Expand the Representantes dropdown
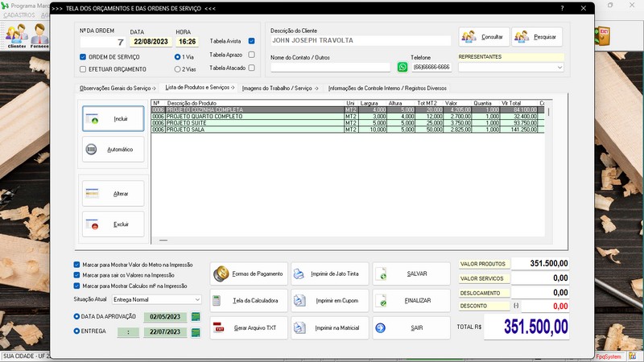Image resolution: width=644 pixels, height=362 pixels. click(x=559, y=68)
